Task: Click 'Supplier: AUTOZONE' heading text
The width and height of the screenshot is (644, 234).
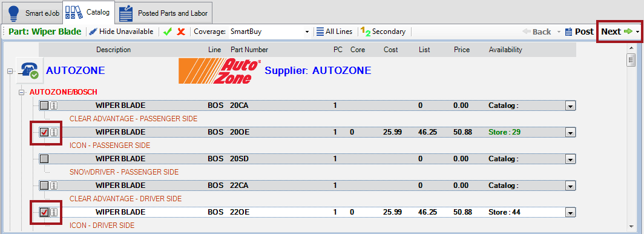Action: click(x=318, y=71)
